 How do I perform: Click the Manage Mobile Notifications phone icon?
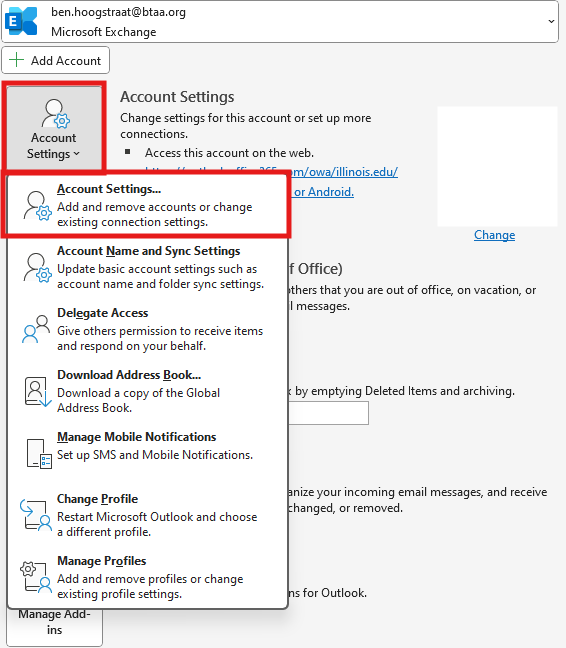click(x=39, y=454)
